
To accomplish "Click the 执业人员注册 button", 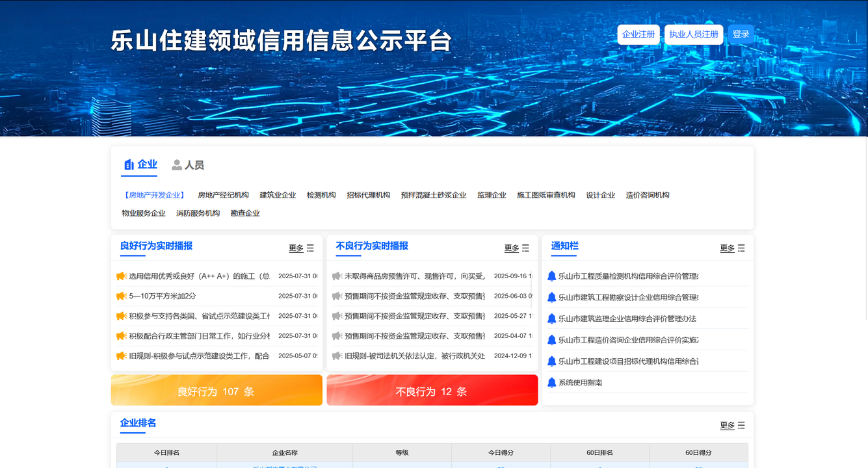I will coord(694,34).
